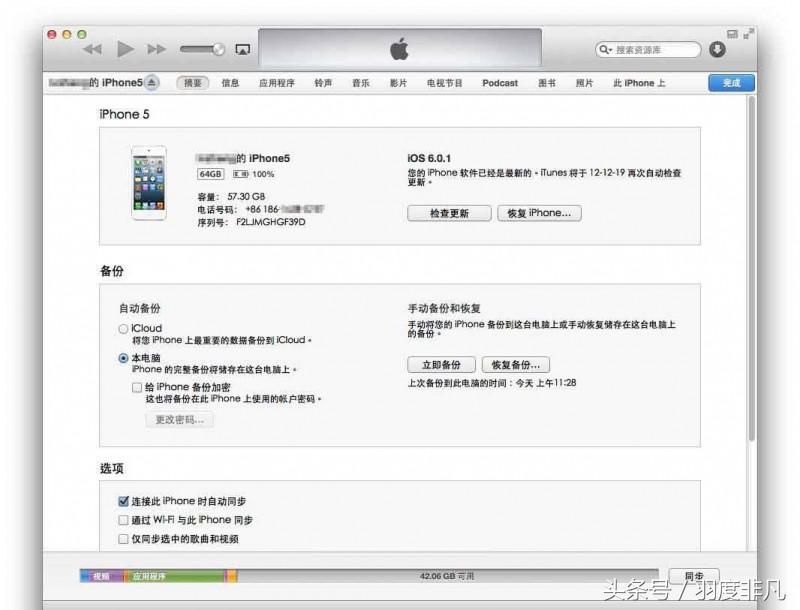The width and height of the screenshot is (800, 610).
Task: Open the downloads arrow icon near search box
Action: click(x=717, y=47)
